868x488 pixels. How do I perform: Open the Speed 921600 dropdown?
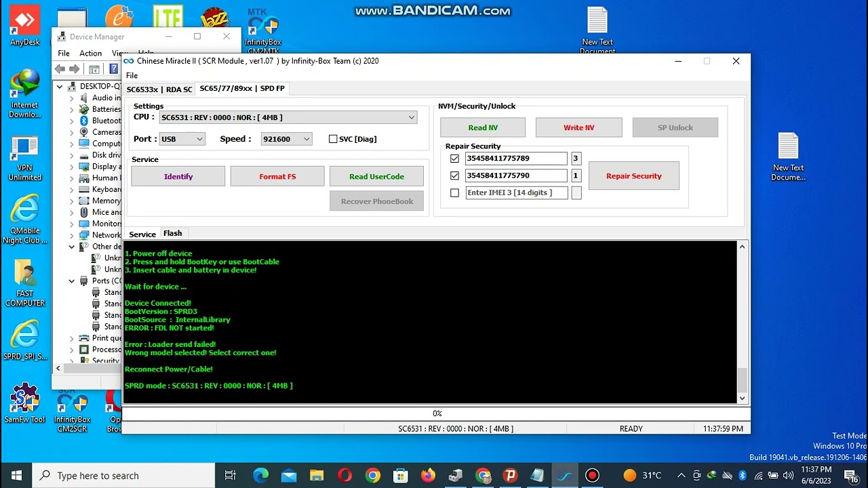(286, 139)
